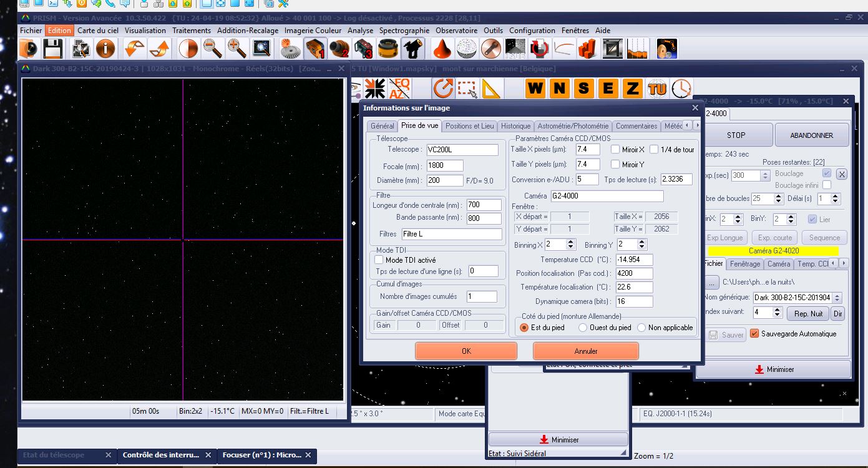Select the dashed rectangle selection tool
The height and width of the screenshot is (468, 868).
(467, 89)
